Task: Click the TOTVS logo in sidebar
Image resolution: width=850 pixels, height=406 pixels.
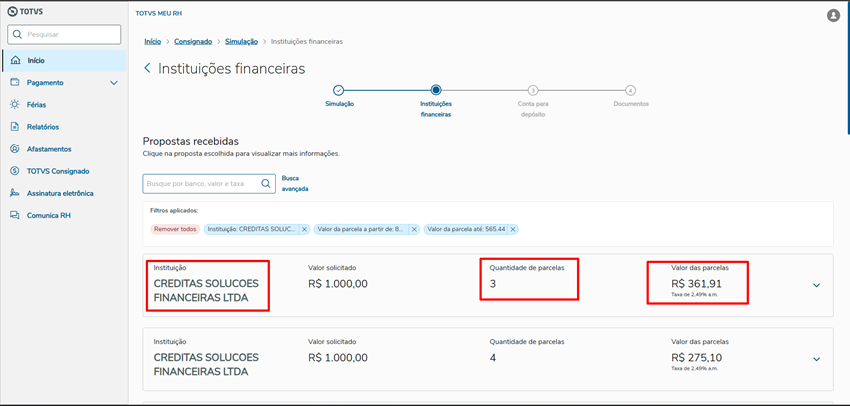Action: pos(23,12)
